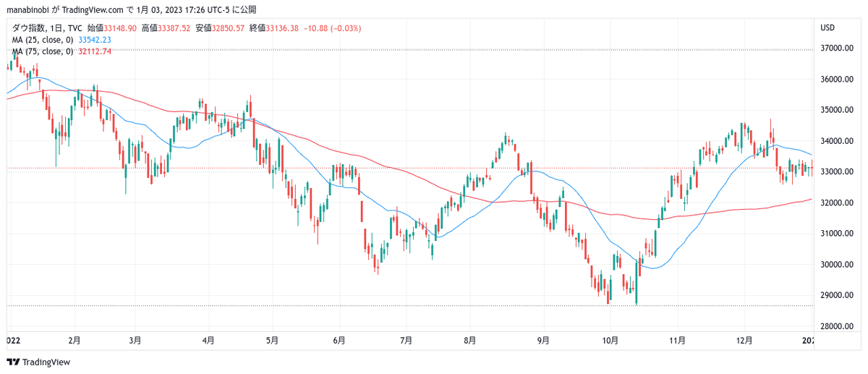The height and width of the screenshot is (374, 868).
Task: Click the 6月 marker on the time axis
Action: [x=339, y=339]
